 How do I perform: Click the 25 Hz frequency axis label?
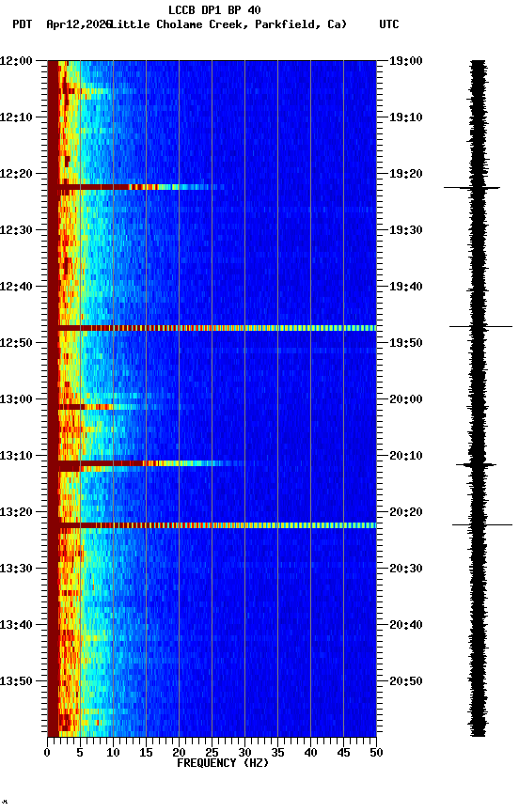click(x=212, y=753)
